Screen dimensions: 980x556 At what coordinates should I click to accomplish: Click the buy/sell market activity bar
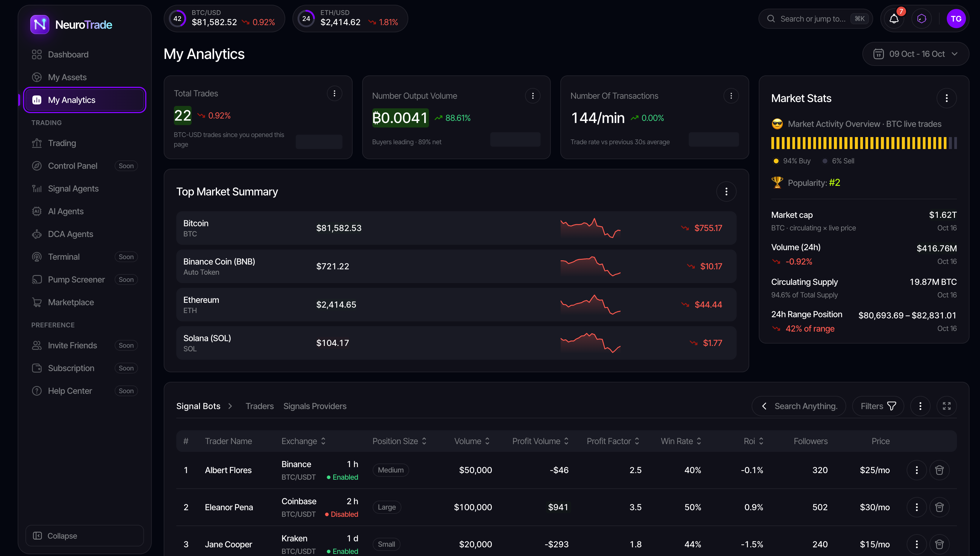coord(864,143)
